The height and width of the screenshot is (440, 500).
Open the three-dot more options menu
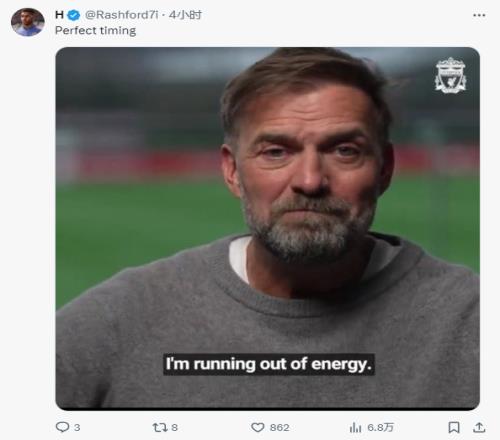tap(479, 15)
